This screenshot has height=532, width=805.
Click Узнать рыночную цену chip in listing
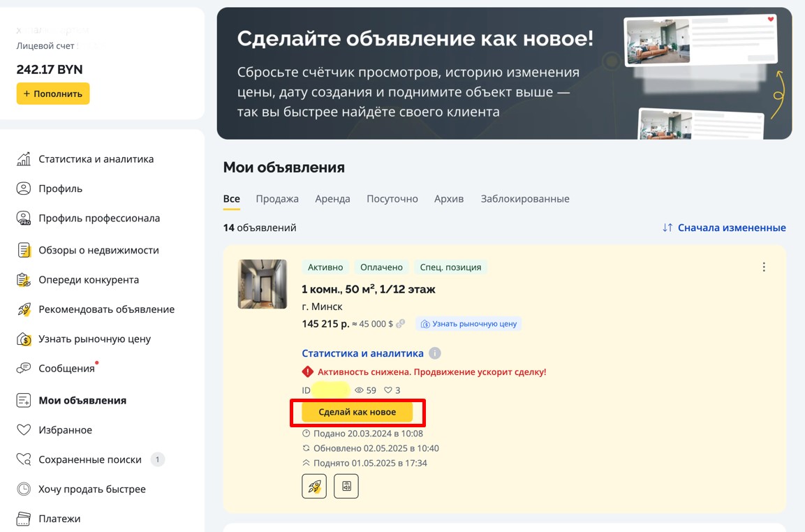pyautogui.click(x=468, y=324)
